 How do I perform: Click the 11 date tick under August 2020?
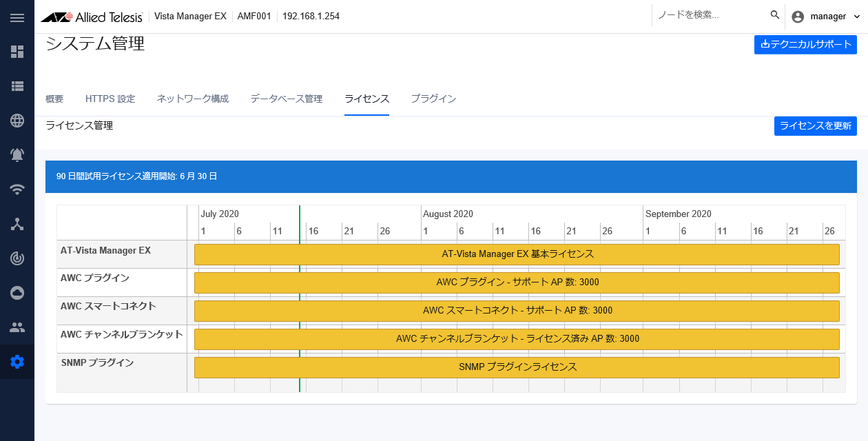click(x=499, y=231)
